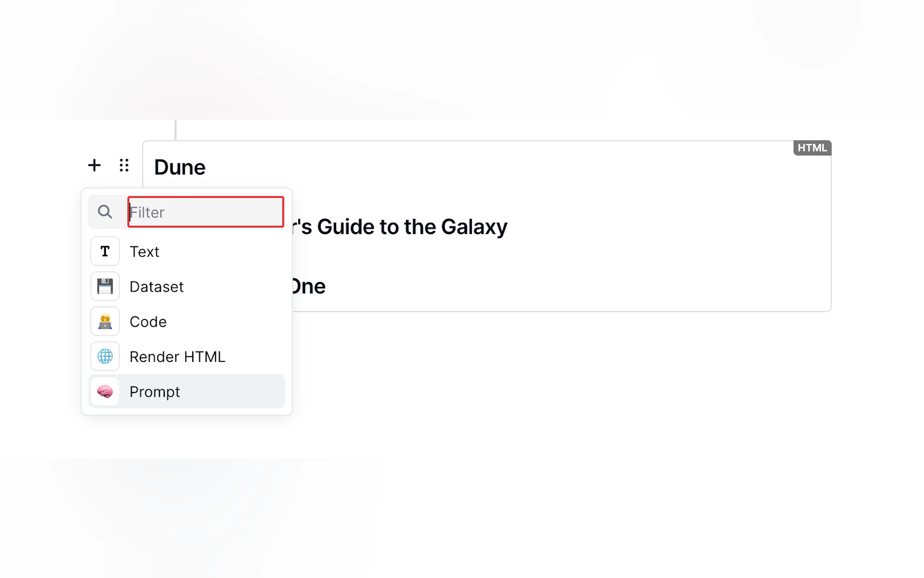Click the coder emoji Code icon
The width and height of the screenshot is (924, 578).
tap(105, 321)
